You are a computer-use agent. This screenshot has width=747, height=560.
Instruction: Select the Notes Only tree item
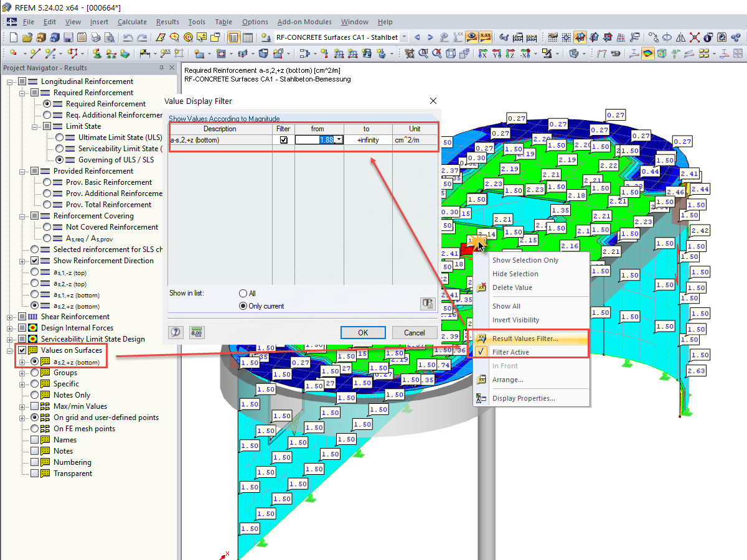(72, 395)
